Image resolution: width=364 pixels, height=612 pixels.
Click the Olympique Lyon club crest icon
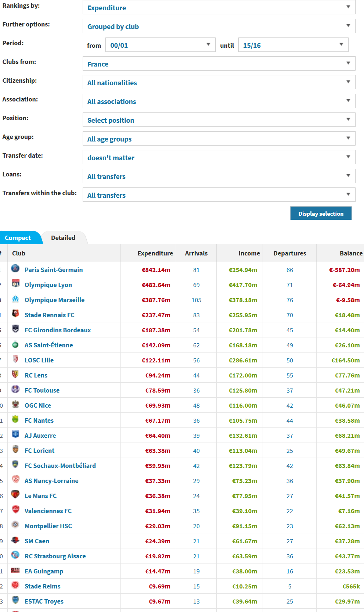coord(15,284)
